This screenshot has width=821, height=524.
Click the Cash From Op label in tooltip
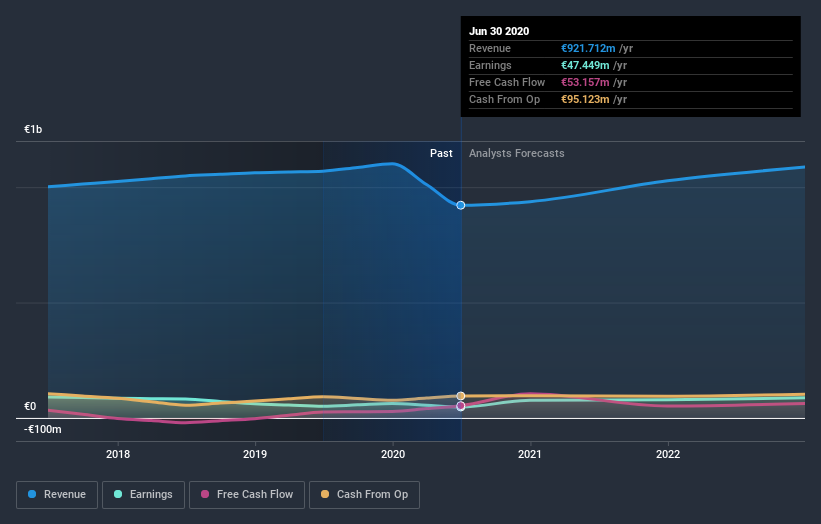click(504, 99)
